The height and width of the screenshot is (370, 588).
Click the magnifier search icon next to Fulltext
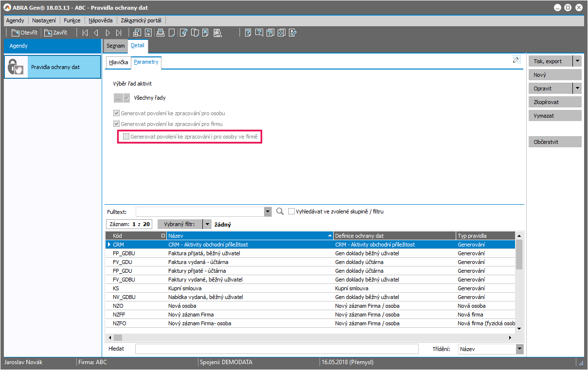click(280, 211)
